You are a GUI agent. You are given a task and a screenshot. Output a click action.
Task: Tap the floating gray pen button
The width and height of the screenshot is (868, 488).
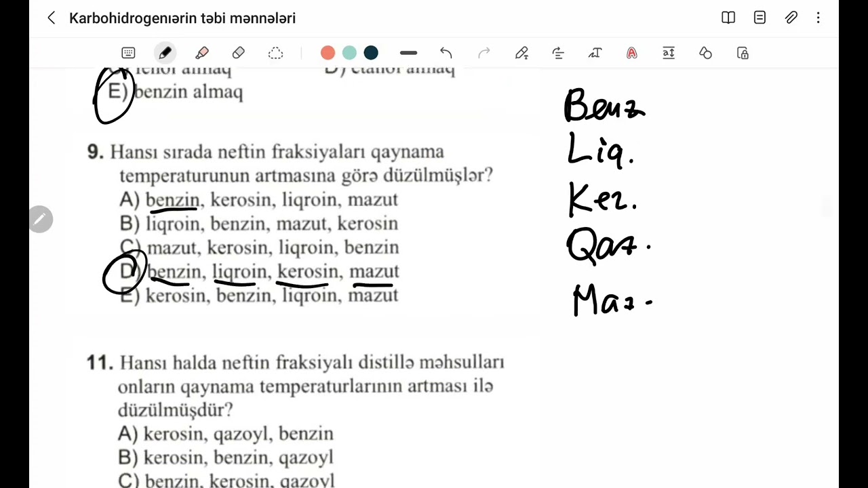[x=41, y=219]
